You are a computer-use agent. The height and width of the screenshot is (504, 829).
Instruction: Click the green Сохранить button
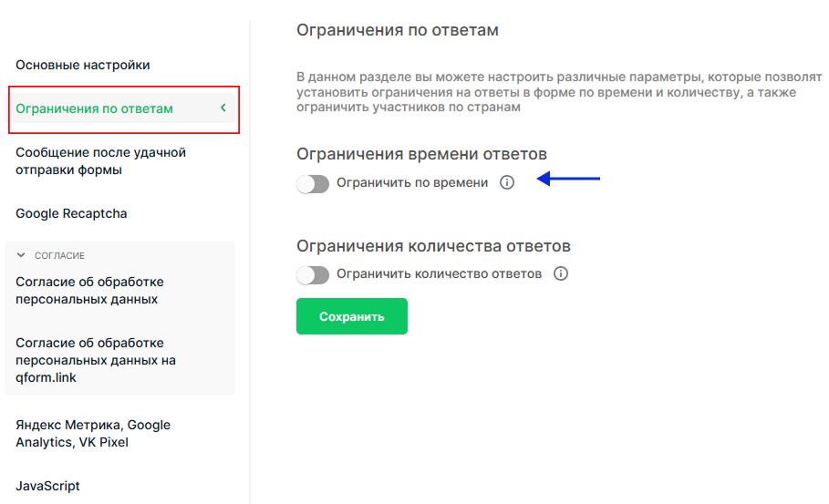[352, 316]
